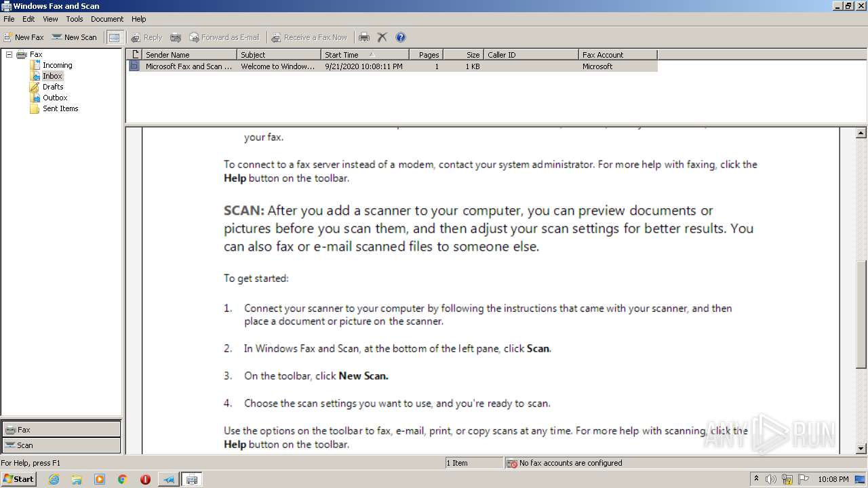This screenshot has width=868, height=488.
Task: Click the blue arrow app in taskbar
Action: [x=168, y=479]
